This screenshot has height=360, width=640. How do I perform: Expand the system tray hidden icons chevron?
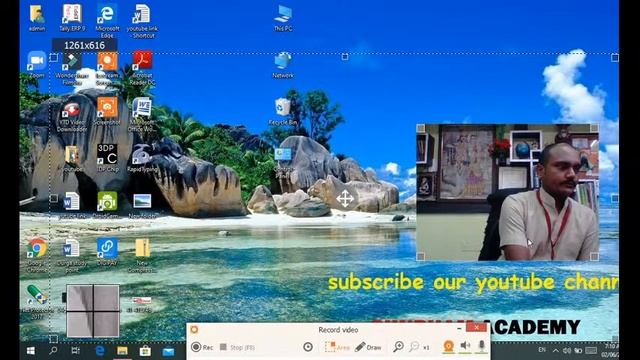(x=556, y=351)
